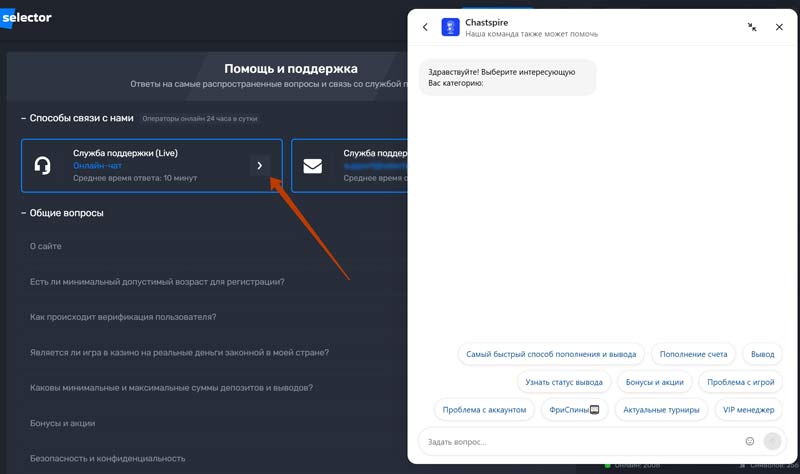Expand the question about user verification

[123, 317]
